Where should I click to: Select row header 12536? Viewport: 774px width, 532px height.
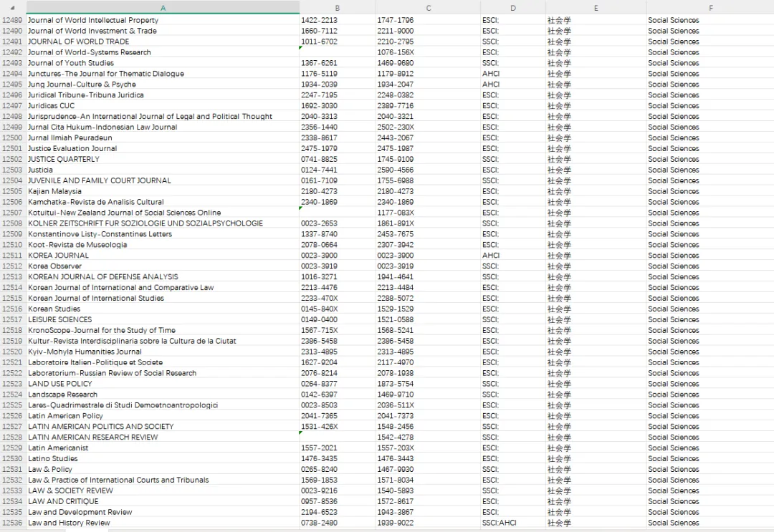13,523
